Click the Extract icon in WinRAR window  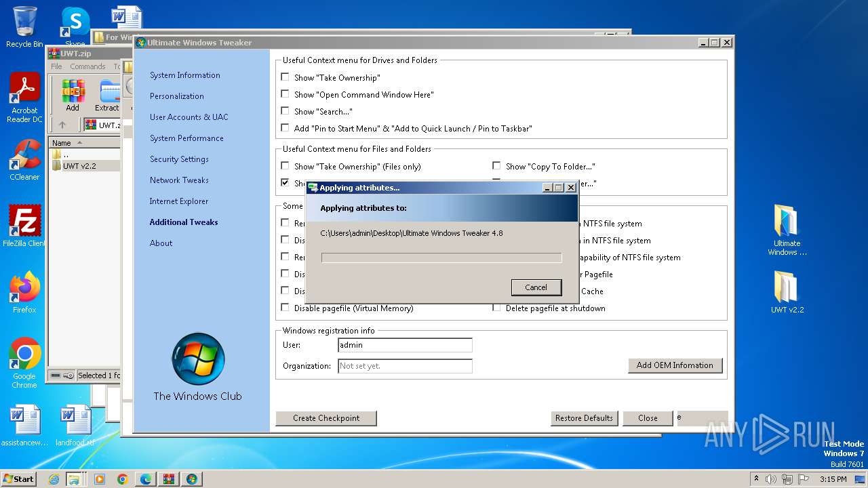tap(107, 96)
